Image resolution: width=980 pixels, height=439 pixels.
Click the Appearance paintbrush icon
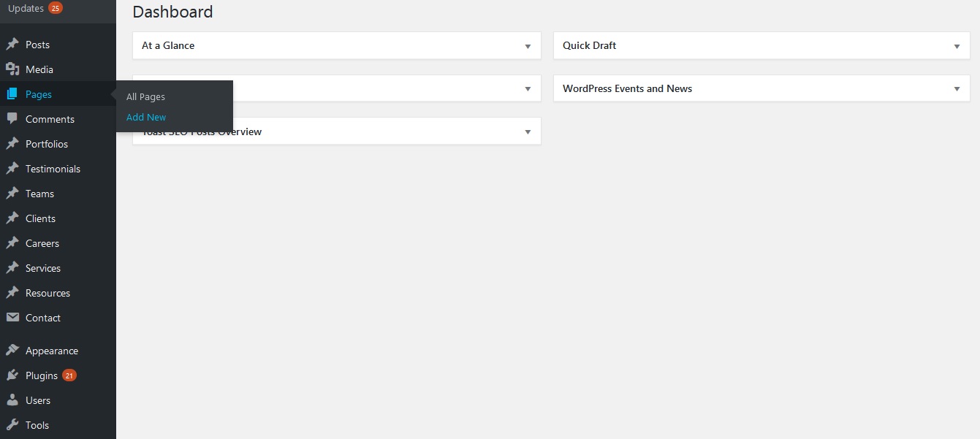tap(12, 351)
